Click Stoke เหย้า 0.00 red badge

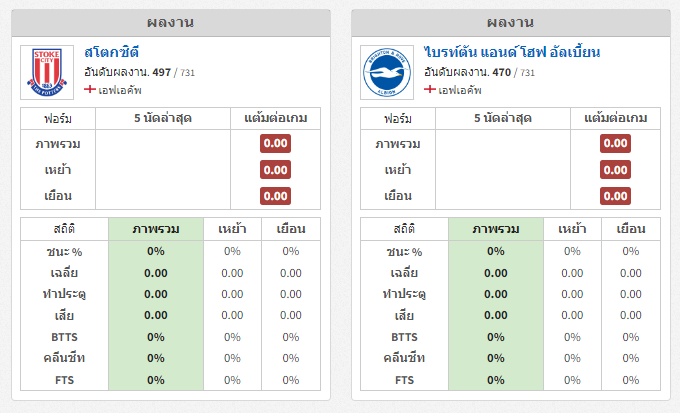click(x=275, y=170)
